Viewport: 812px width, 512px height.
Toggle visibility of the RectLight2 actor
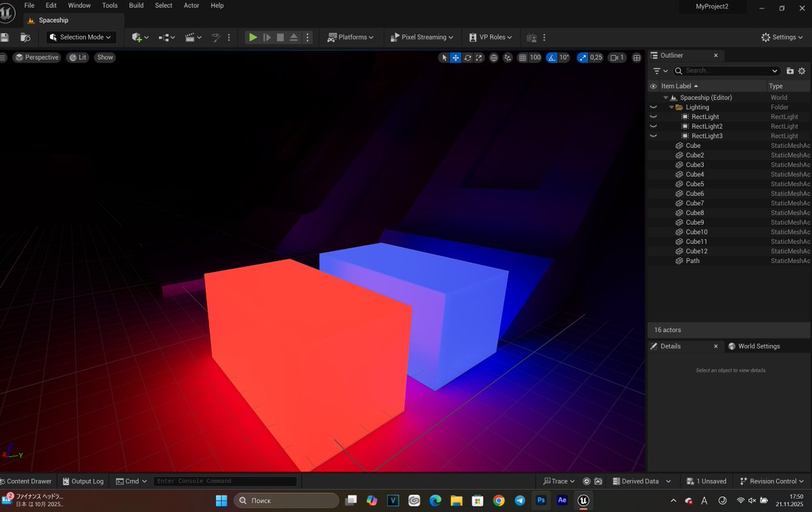pyautogui.click(x=654, y=126)
